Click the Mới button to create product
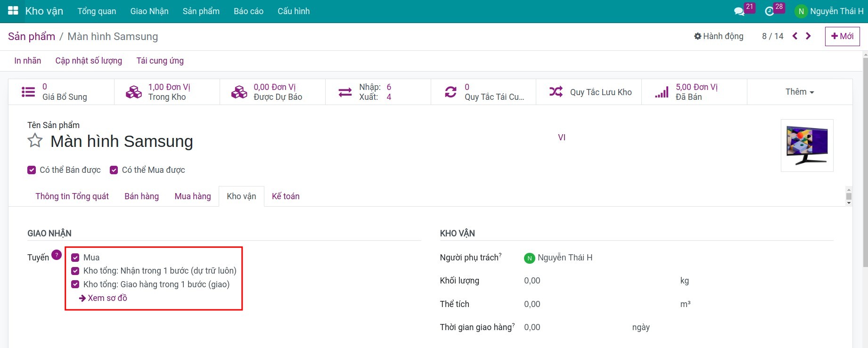The height and width of the screenshot is (348, 868). point(842,36)
